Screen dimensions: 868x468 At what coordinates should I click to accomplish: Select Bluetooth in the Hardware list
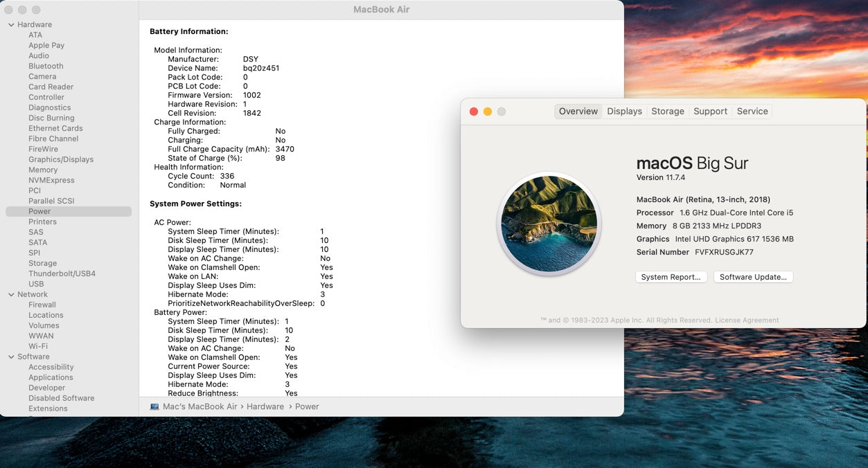[x=46, y=66]
